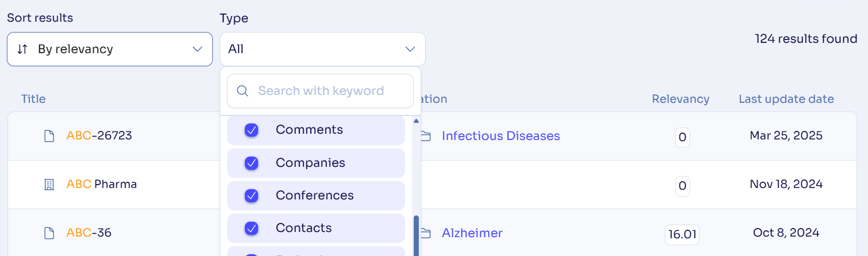Click the chevron of the Sort results dropdown
This screenshot has width=868, height=256.
point(198,49)
